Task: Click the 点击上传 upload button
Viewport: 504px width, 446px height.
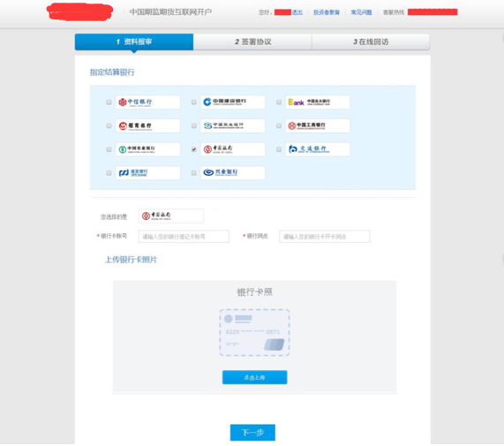Action: click(x=254, y=377)
